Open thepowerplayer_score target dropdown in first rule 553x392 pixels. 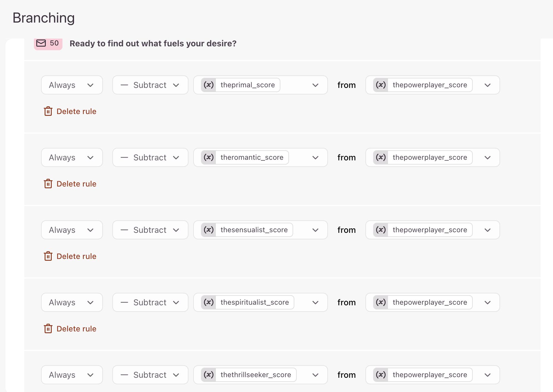coord(433,85)
